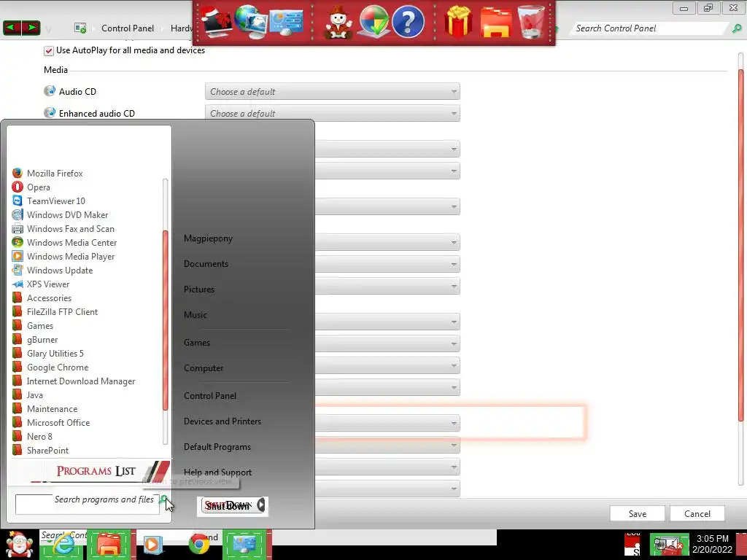
Task: Focus Search programs and files box
Action: [88, 505]
